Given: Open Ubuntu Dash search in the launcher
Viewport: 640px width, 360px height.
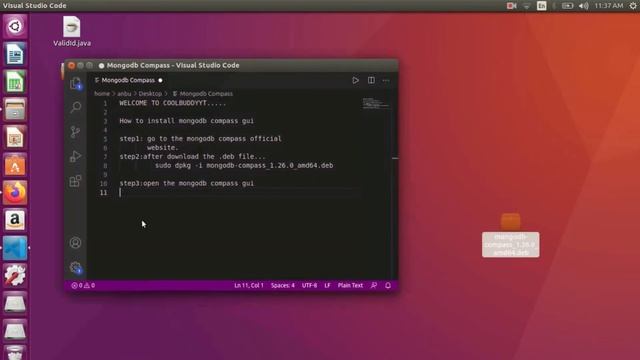Looking at the screenshot, I should point(15,27).
